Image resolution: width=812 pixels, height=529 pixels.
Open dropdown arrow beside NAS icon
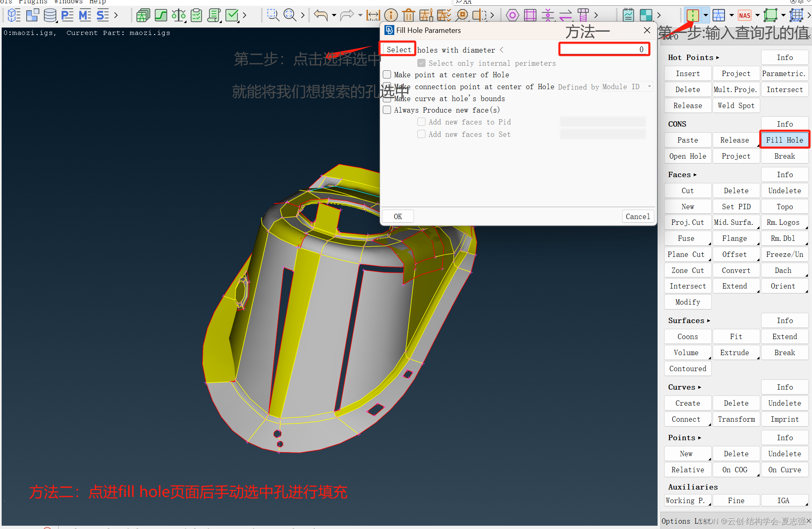pyautogui.click(x=757, y=16)
